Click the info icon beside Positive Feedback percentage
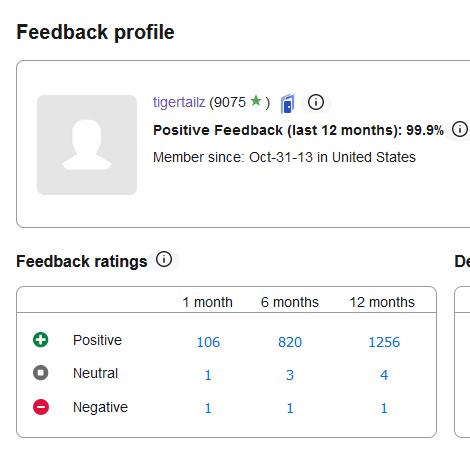This screenshot has width=470, height=452. [x=460, y=129]
